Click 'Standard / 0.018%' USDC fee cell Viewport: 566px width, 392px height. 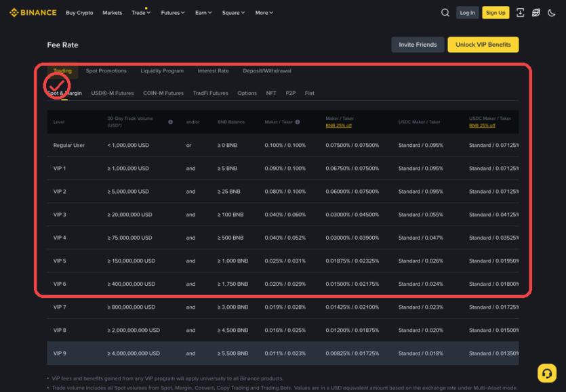click(x=420, y=353)
